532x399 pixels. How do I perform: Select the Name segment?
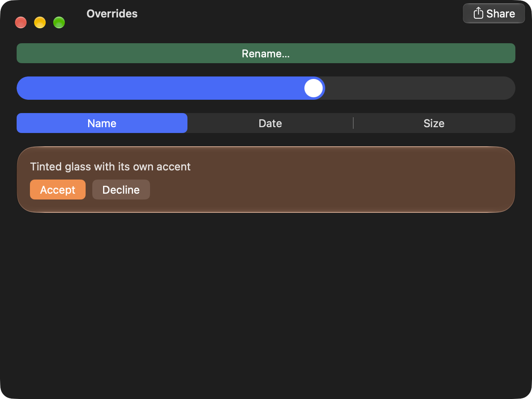pos(102,123)
